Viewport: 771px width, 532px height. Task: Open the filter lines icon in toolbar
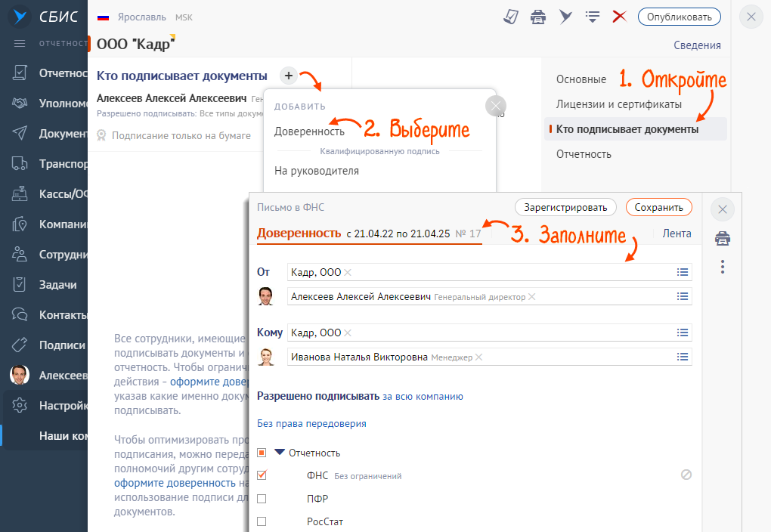[593, 17]
